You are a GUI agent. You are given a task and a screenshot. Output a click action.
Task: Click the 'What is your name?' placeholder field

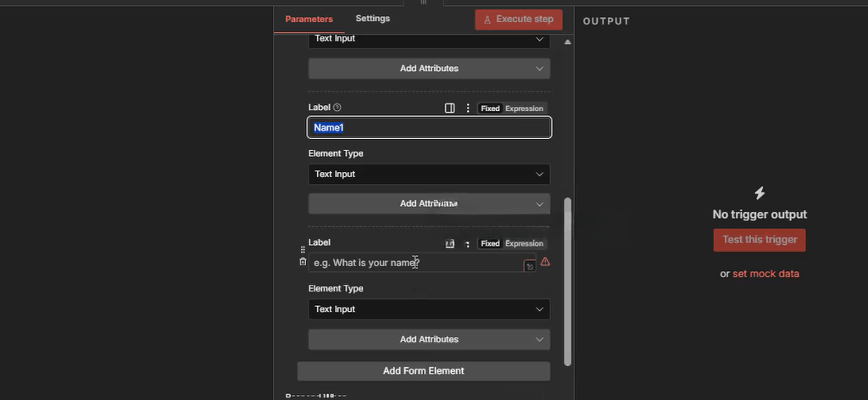(422, 262)
